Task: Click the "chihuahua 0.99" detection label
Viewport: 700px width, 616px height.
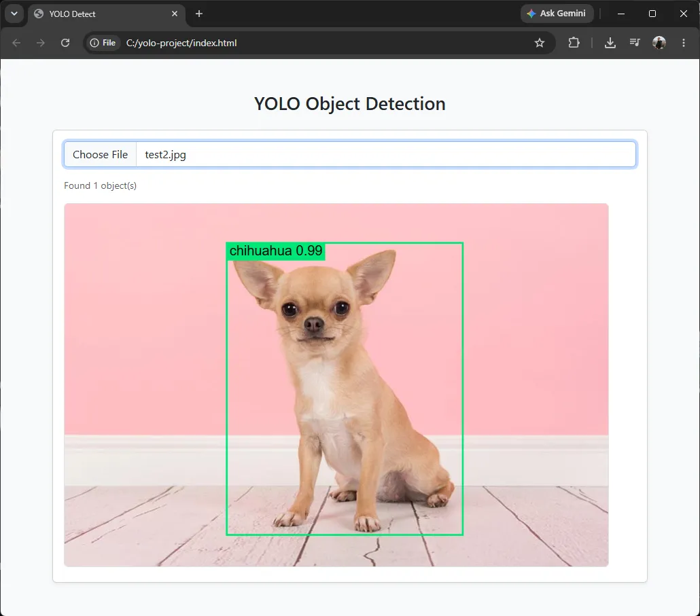Action: [x=275, y=251]
